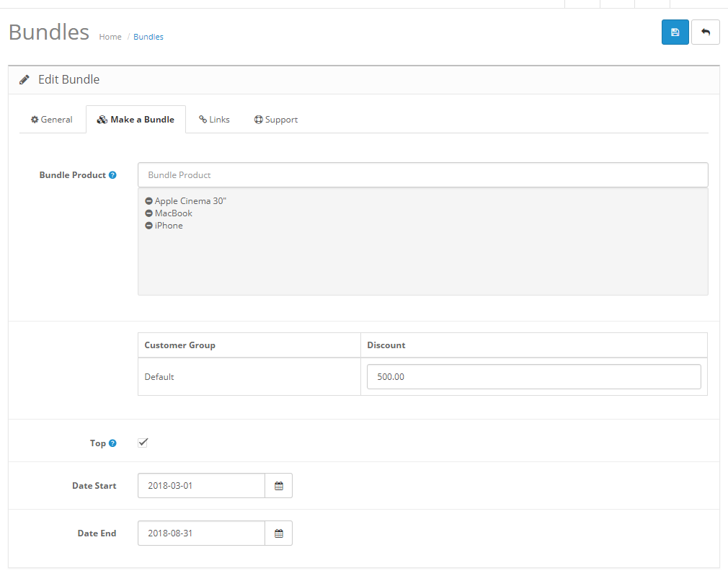The width and height of the screenshot is (728, 576).
Task: Show the Bundle Product help tooltip
Action: 112,175
